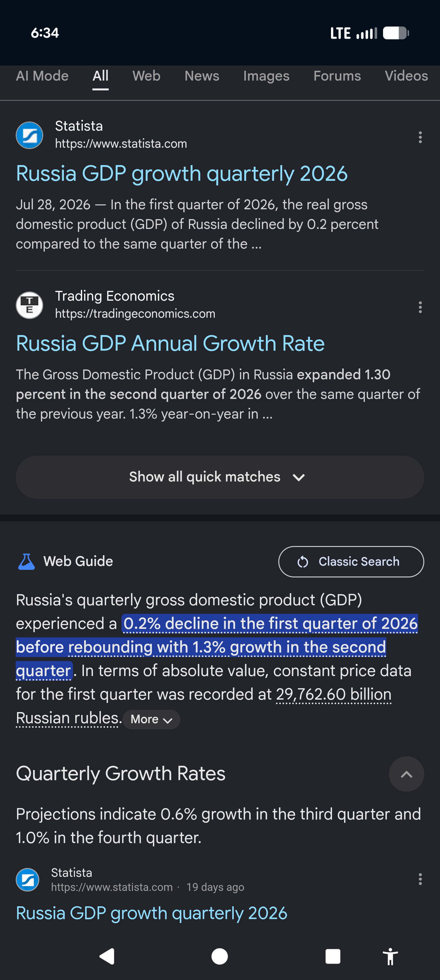Tap the Statista favicon in the first result
The height and width of the screenshot is (980, 440).
coord(29,135)
